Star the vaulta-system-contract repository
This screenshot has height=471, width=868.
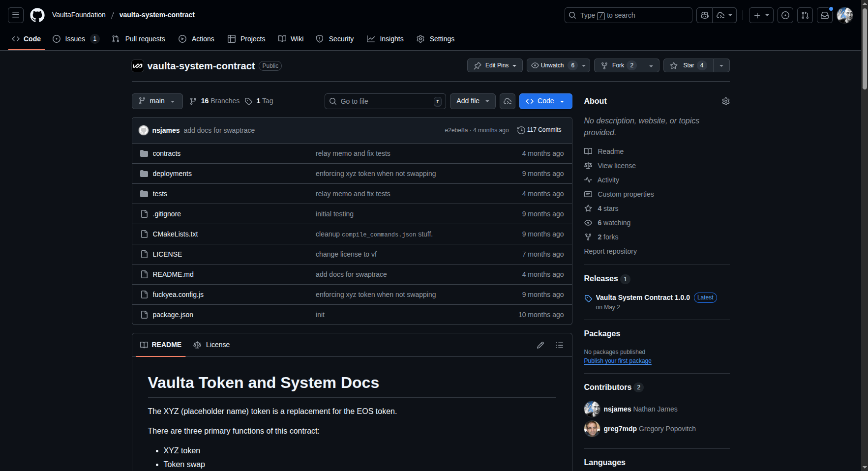pos(688,65)
